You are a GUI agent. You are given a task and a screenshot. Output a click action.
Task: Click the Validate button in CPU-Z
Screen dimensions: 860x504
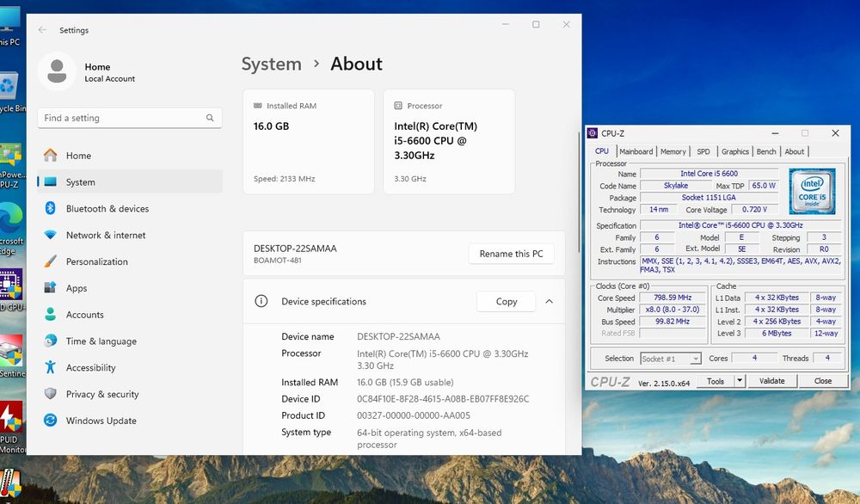click(x=771, y=381)
